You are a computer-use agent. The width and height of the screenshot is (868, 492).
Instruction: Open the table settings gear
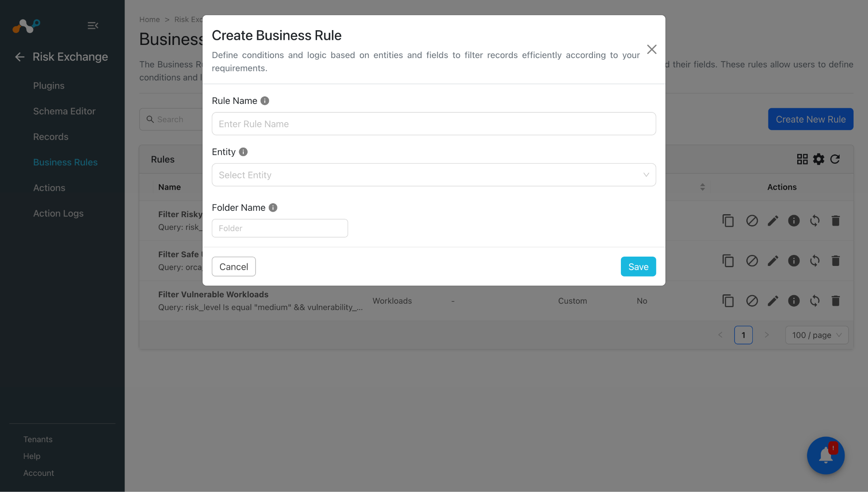pos(818,159)
